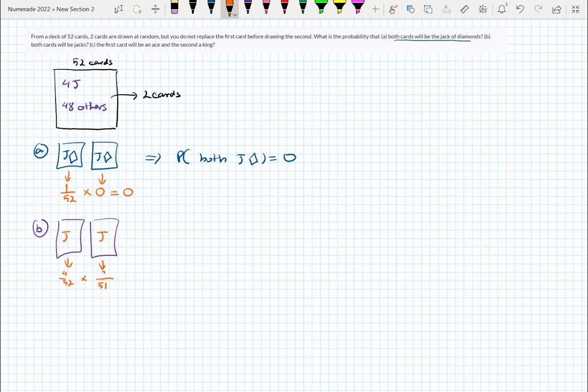
Task: Select the black pen
Action: pos(193,7)
